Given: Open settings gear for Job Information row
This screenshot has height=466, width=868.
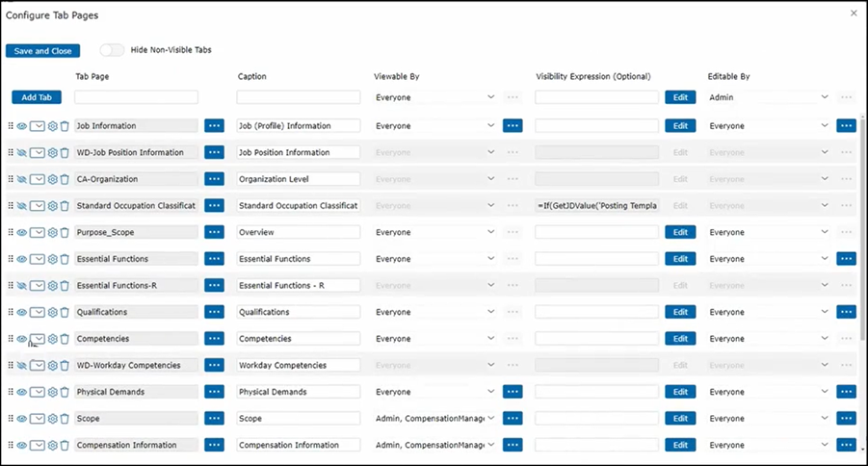Looking at the screenshot, I should (53, 126).
